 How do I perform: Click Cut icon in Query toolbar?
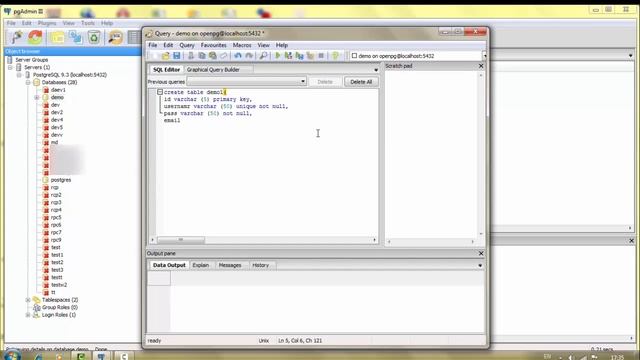(191, 56)
